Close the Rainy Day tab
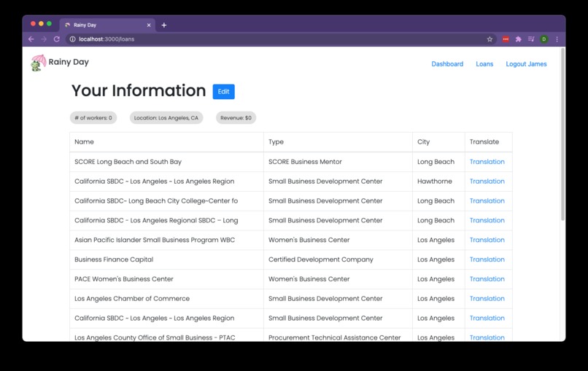 click(149, 25)
